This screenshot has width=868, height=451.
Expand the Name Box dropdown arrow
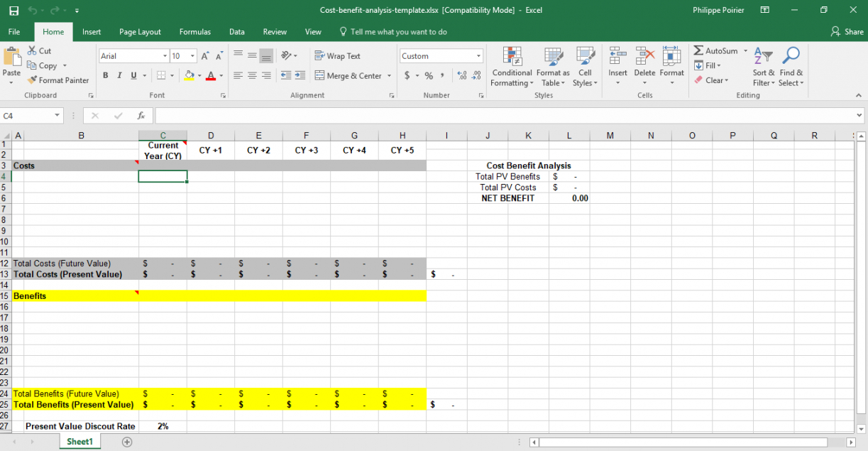57,115
